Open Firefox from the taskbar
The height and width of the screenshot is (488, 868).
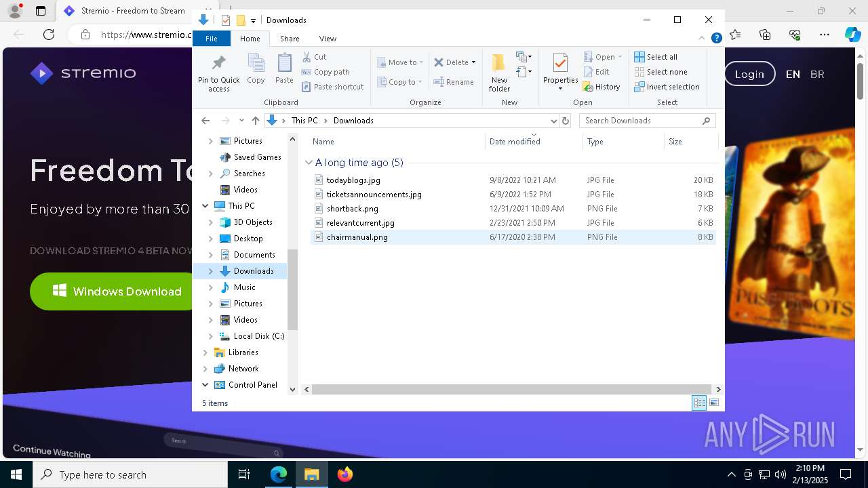pyautogui.click(x=345, y=474)
